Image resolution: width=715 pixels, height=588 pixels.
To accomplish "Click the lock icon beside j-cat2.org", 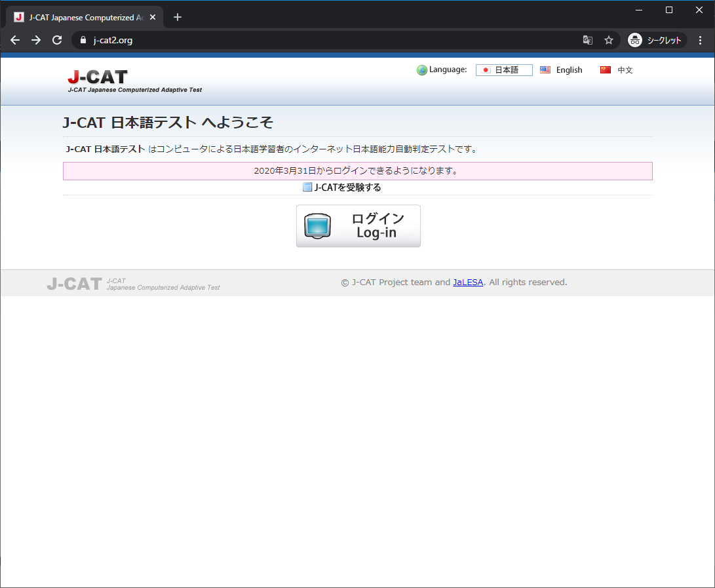I will (83, 40).
